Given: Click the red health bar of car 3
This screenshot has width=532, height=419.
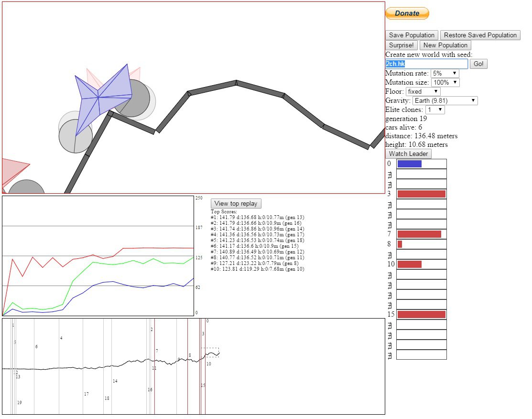Looking at the screenshot, I should click(x=422, y=194).
